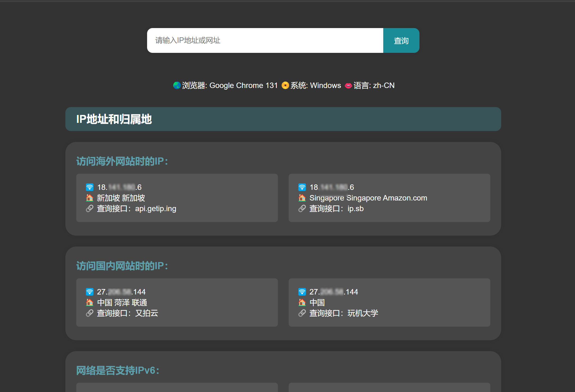Image resolution: width=575 pixels, height=392 pixels.
Task: Click link icon beside api.getip.ing query interface
Action: pyautogui.click(x=90, y=209)
